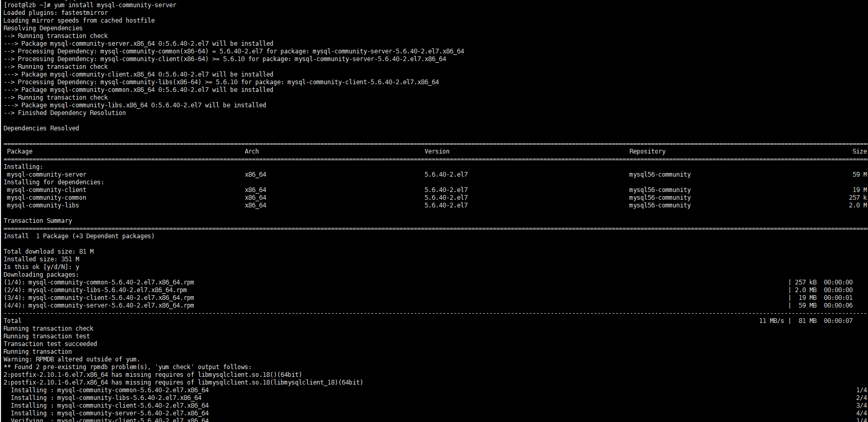The image size is (868, 422).
Task: Click the postfix line mentioning libmysqlclient_18
Action: click(x=183, y=382)
